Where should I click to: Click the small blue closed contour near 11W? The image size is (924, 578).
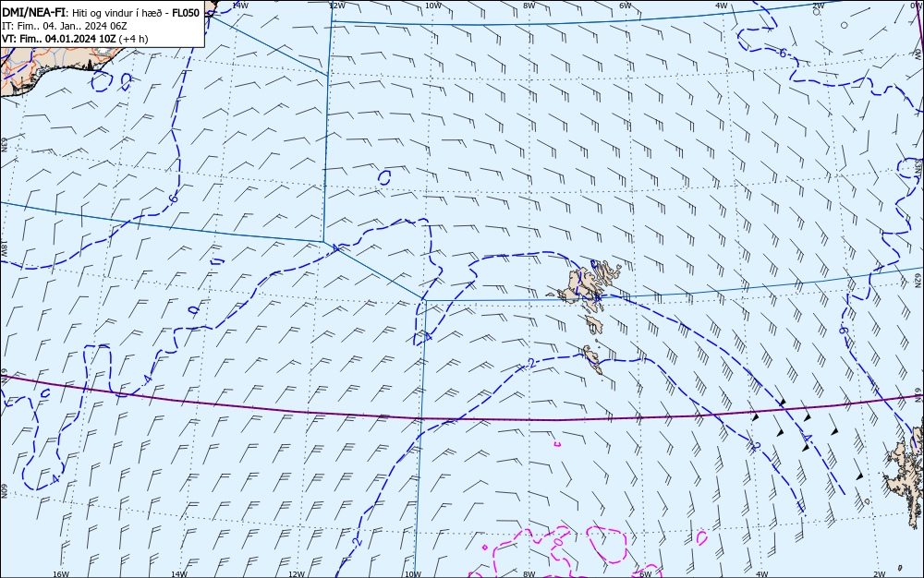pyautogui.click(x=384, y=177)
